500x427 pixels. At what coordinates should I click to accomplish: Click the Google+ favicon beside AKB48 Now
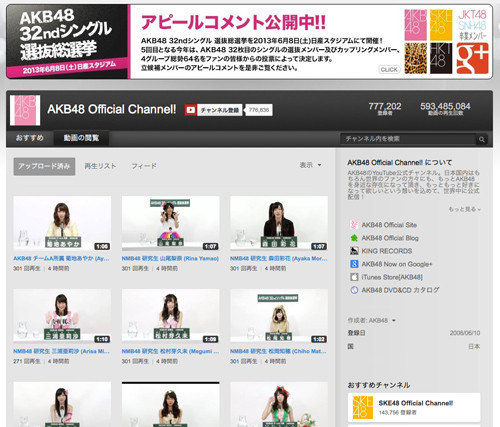click(x=354, y=264)
